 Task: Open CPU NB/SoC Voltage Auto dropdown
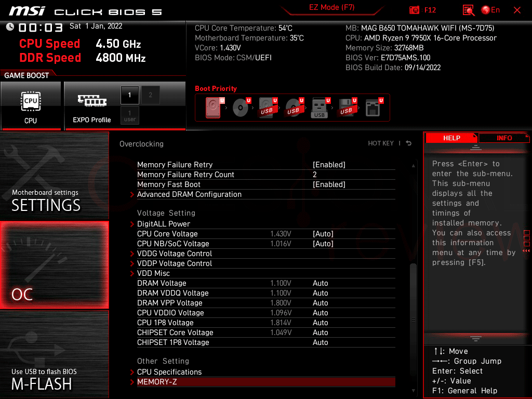click(x=323, y=244)
